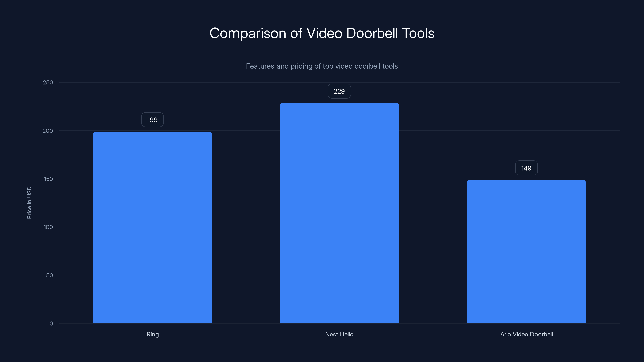Select the Ring axis label
Image resolution: width=644 pixels, height=362 pixels.
click(x=153, y=334)
